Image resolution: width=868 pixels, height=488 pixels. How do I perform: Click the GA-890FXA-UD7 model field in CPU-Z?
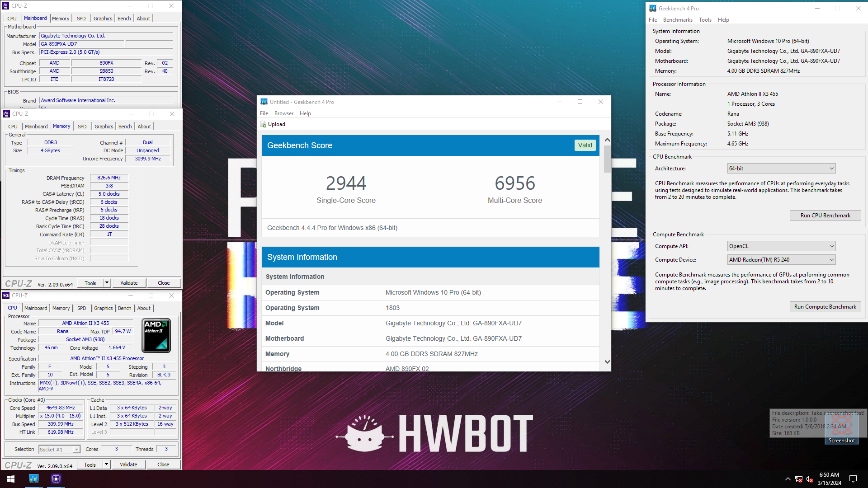(x=81, y=44)
